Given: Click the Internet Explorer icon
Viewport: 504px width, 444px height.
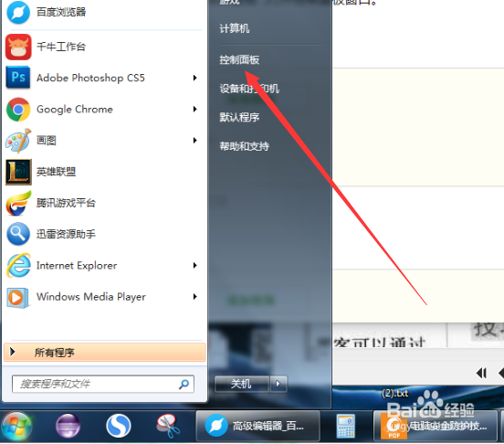Looking at the screenshot, I should [x=18, y=266].
